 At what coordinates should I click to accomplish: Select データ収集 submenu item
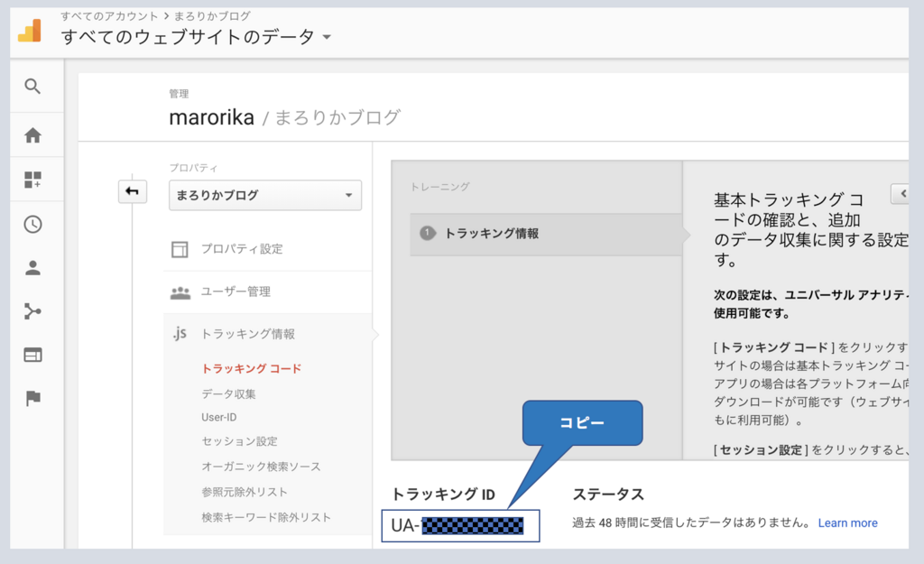228,393
